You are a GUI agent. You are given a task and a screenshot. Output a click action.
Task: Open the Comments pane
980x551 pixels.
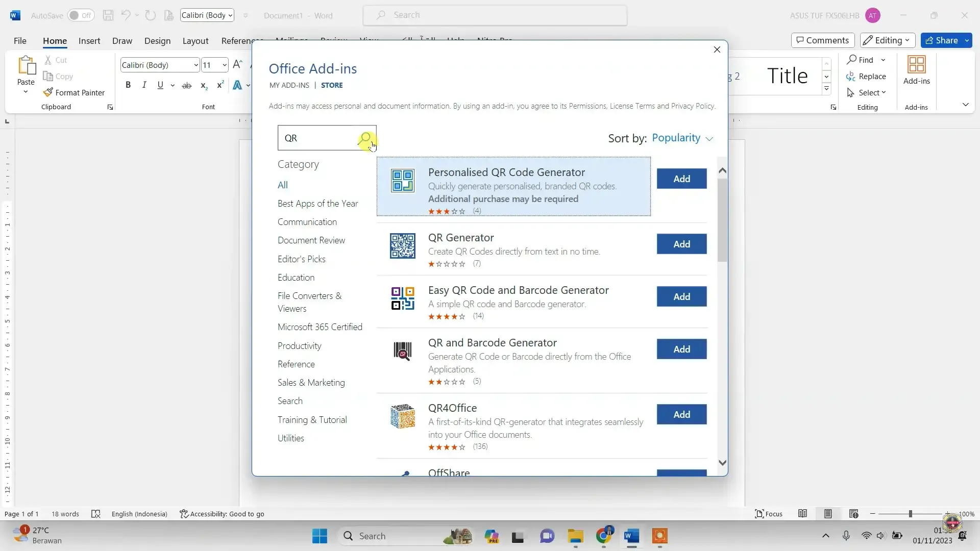click(823, 40)
